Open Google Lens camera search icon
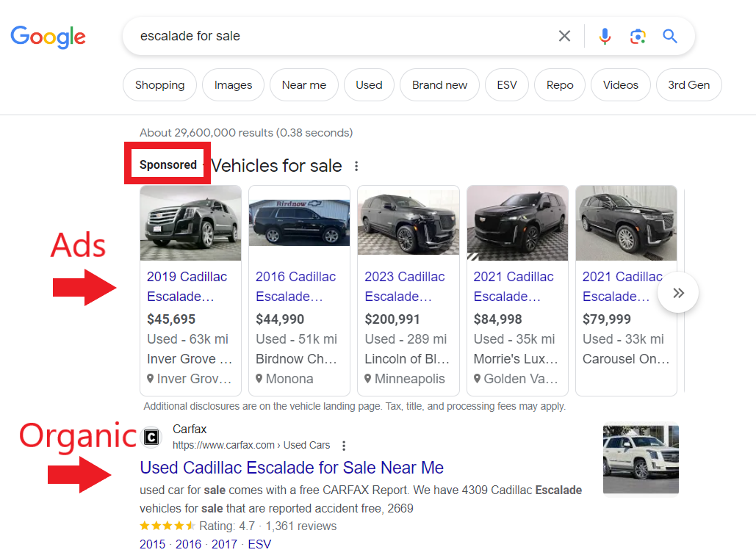 click(638, 36)
